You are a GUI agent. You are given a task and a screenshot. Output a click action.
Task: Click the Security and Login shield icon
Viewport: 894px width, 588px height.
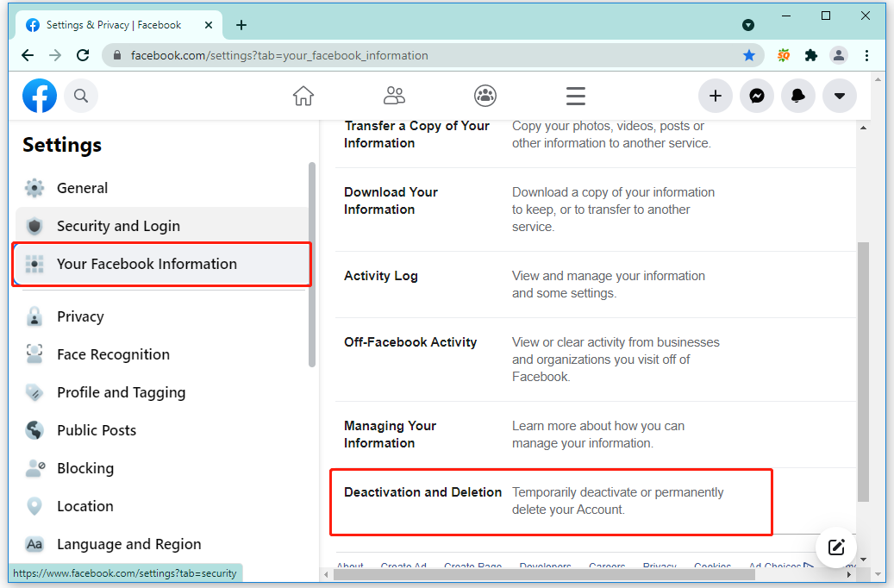(x=34, y=226)
